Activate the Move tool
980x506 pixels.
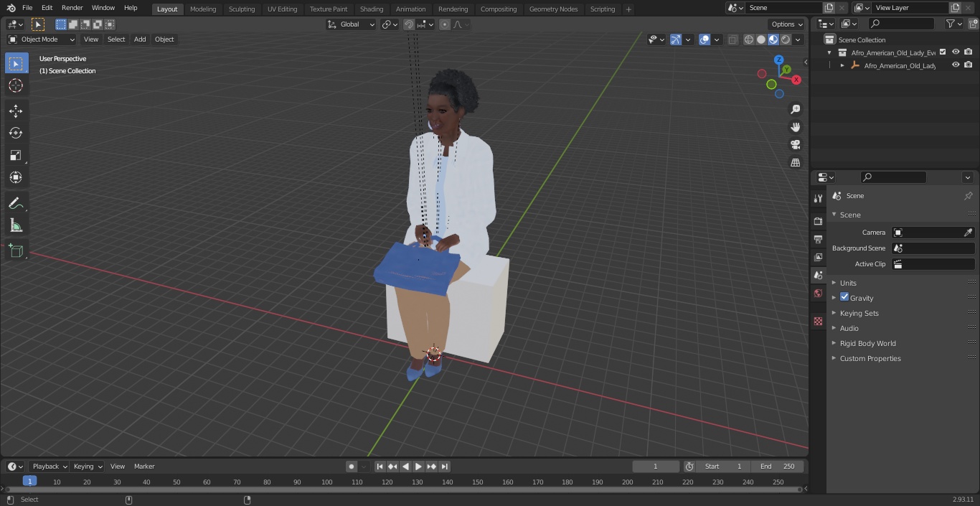coord(16,111)
